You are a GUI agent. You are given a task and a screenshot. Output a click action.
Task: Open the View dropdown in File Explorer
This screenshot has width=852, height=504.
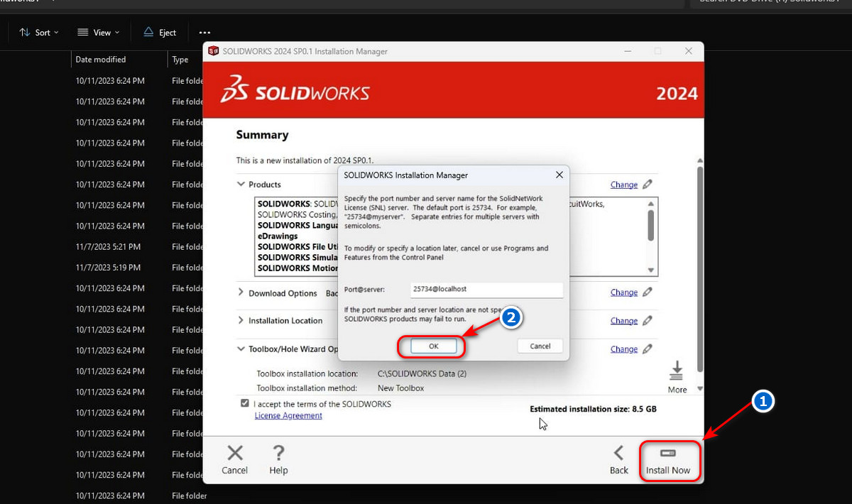[x=99, y=33]
